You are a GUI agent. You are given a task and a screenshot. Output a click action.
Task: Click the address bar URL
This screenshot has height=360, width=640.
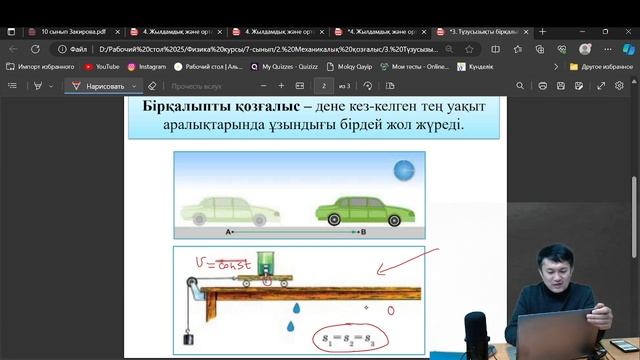pyautogui.click(x=269, y=49)
